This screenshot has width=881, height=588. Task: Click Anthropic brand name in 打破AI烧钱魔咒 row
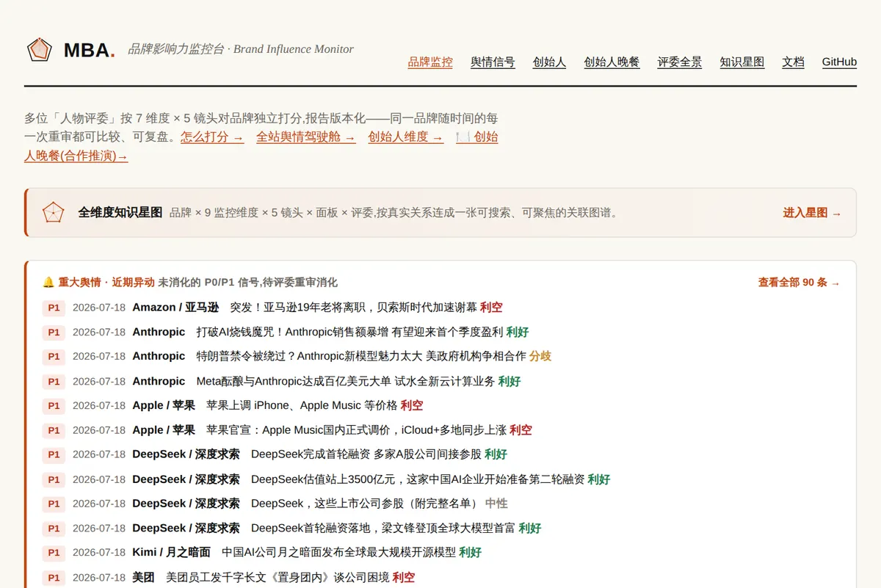pos(159,332)
